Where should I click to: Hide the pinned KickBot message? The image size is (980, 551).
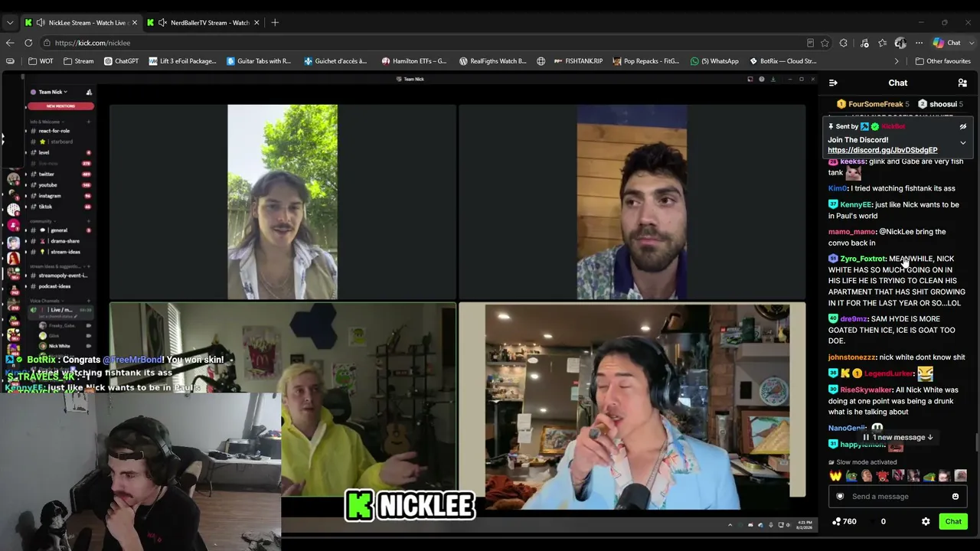pyautogui.click(x=962, y=126)
